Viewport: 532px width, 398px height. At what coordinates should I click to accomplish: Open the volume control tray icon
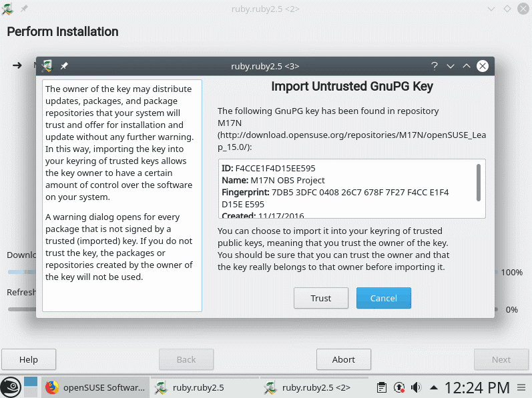(416, 387)
